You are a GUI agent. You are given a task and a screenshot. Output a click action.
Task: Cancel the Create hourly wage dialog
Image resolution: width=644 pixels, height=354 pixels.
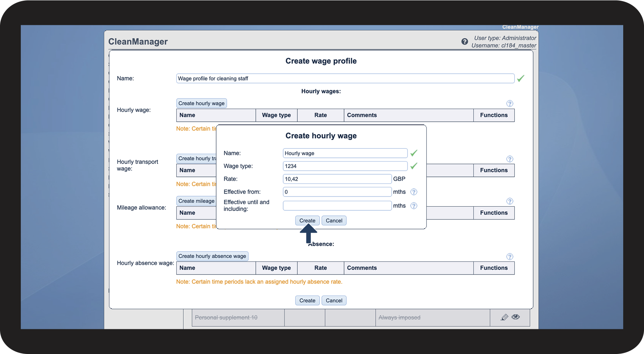point(334,221)
